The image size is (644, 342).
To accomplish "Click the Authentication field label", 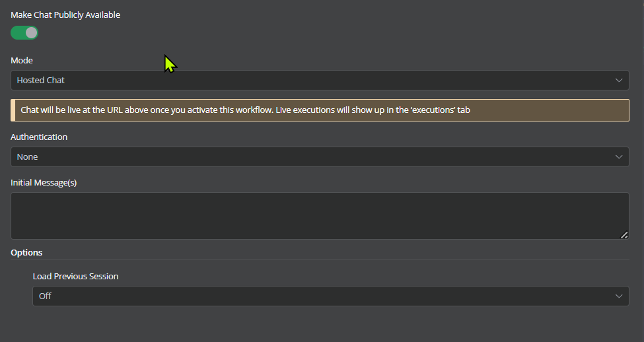I will click(39, 137).
